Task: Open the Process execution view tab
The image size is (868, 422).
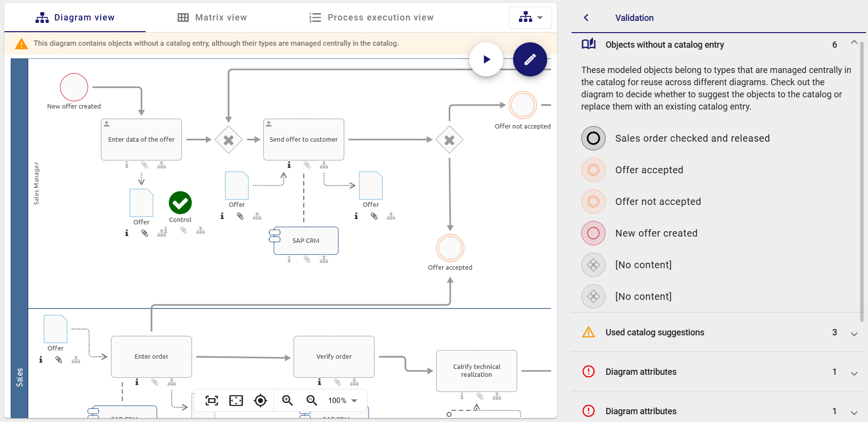Action: [371, 18]
